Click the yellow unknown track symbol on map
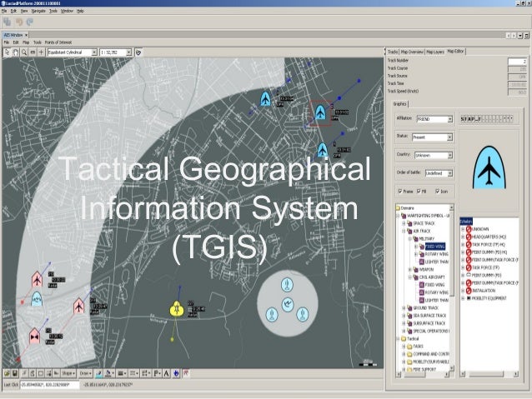The image size is (532, 399). 177,307
